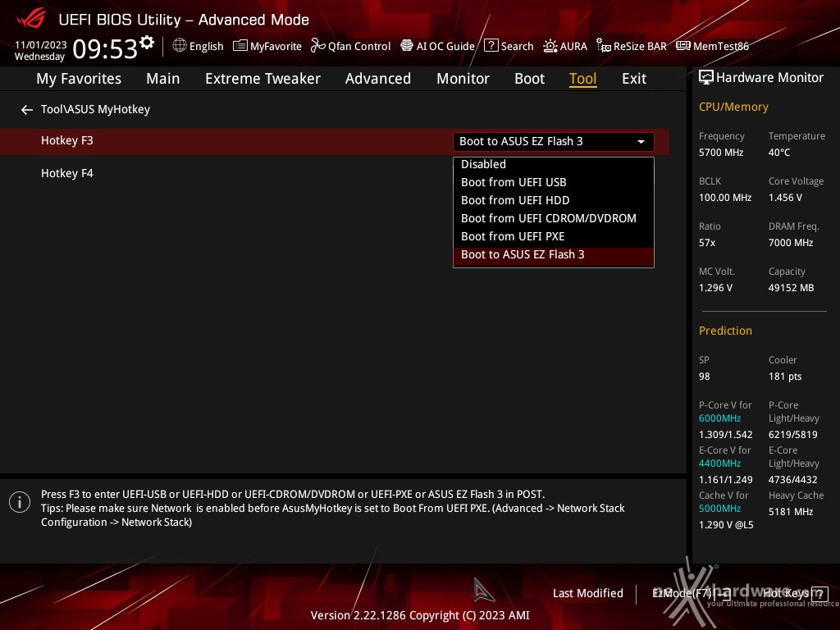
Task: Click Last Modified button
Action: click(587, 594)
